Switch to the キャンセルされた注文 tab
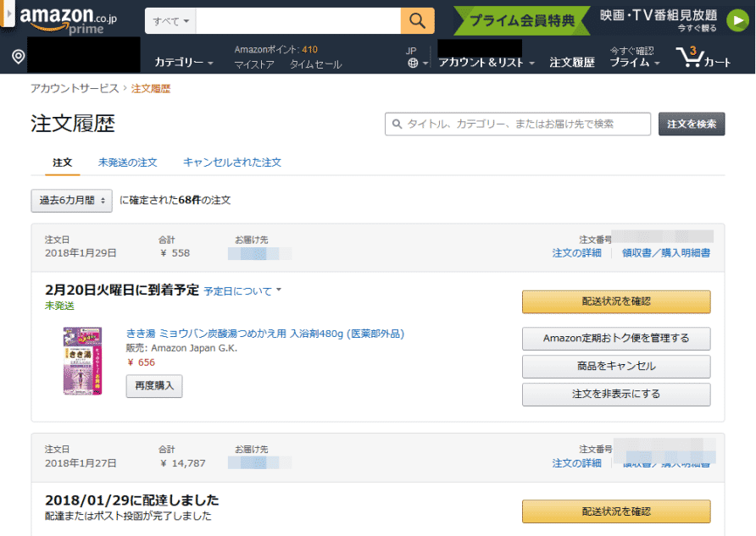 click(232, 163)
